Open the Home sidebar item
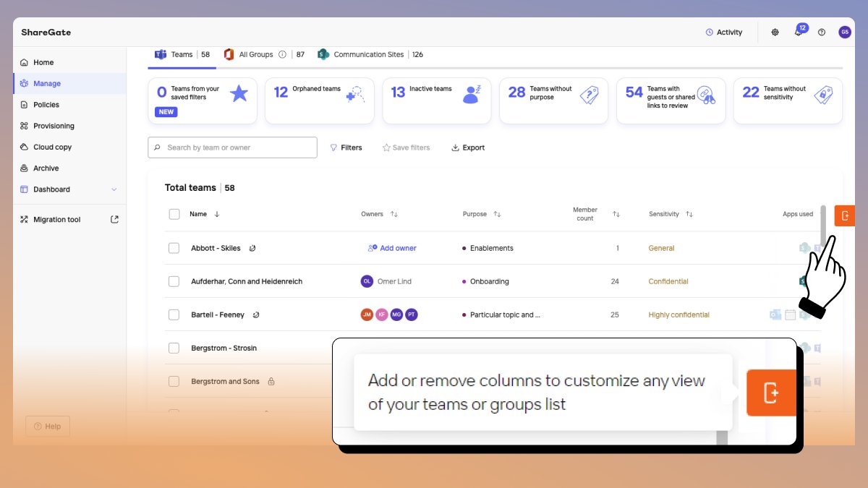This screenshot has height=488, width=868. (69, 62)
